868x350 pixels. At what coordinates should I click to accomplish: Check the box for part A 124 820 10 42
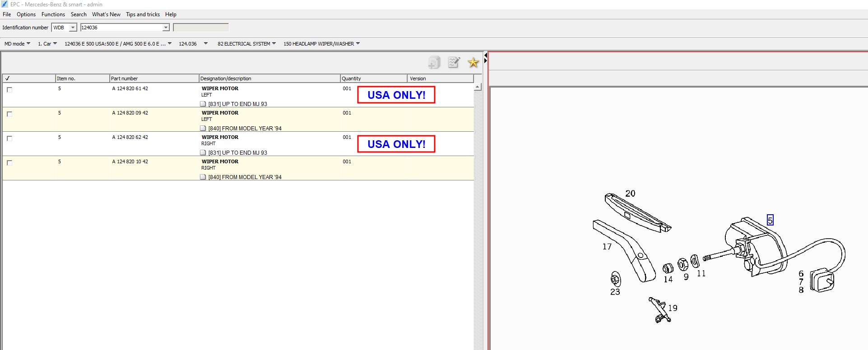(x=9, y=163)
